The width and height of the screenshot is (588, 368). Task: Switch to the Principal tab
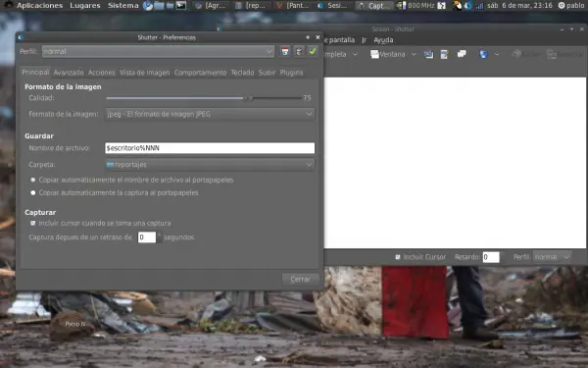click(x=35, y=72)
